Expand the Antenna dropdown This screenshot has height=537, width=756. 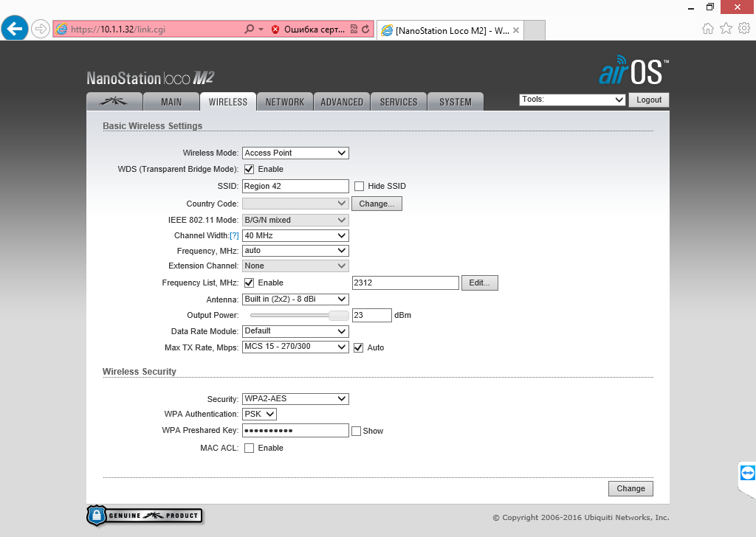(295, 299)
